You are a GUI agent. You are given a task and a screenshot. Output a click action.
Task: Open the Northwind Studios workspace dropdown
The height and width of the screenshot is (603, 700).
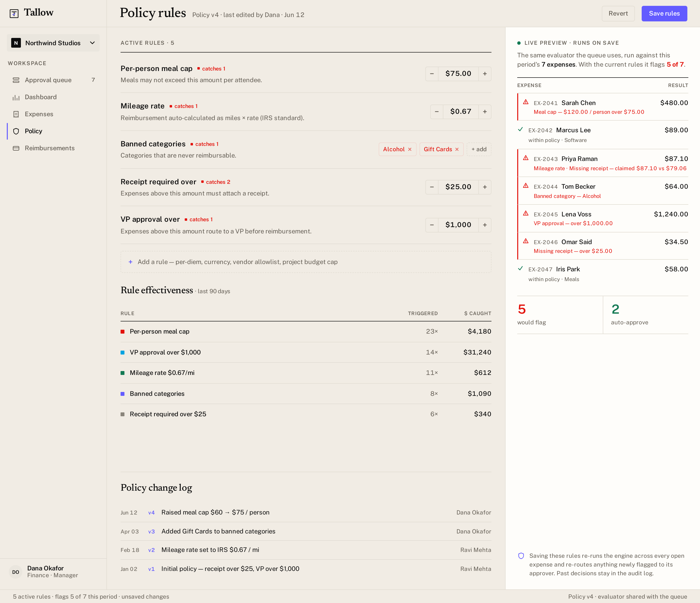click(x=53, y=43)
